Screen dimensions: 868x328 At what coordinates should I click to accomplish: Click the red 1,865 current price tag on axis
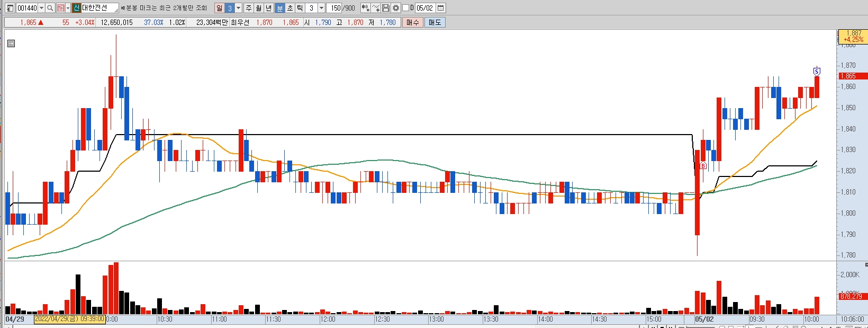point(853,76)
